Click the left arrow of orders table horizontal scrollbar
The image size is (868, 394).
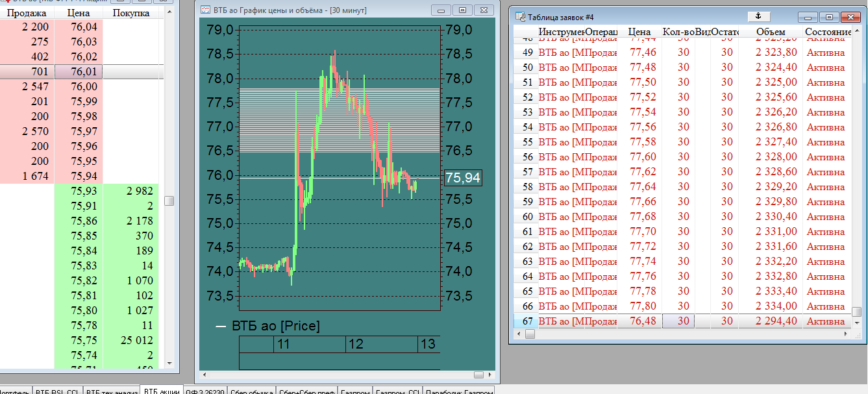click(x=518, y=334)
